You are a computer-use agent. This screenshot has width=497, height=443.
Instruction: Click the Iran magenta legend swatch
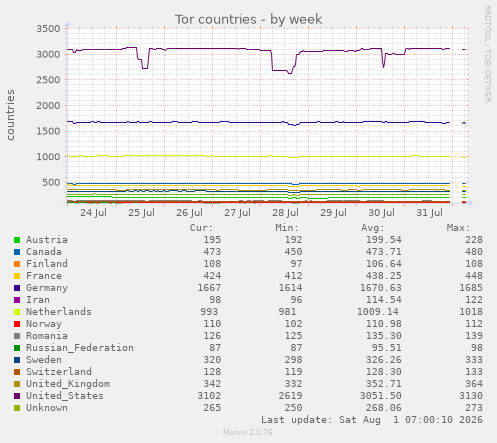(17, 300)
